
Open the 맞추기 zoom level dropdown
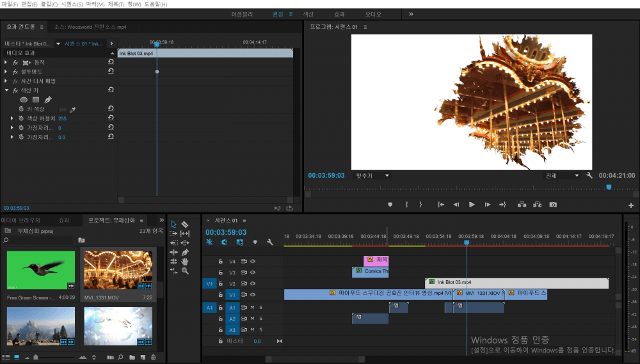(x=372, y=175)
